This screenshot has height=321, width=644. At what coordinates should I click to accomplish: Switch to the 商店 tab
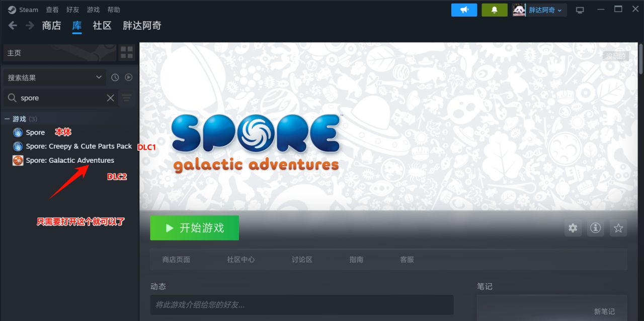(52, 26)
